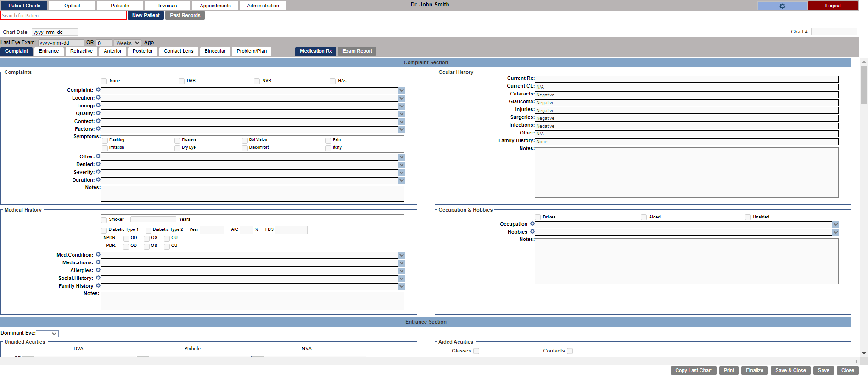Open the Weeks unit dropdown
This screenshot has width=868, height=385.
(x=127, y=43)
